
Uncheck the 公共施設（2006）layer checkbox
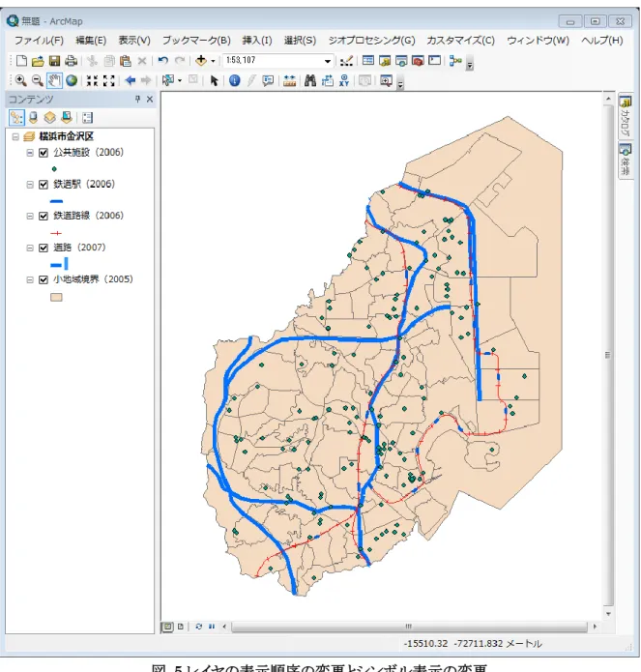[x=44, y=153]
